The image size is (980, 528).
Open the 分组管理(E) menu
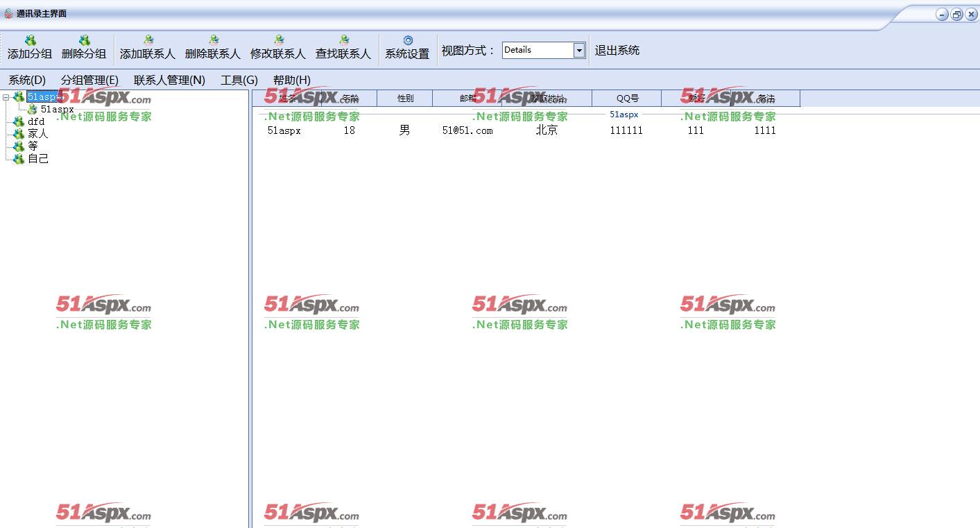pos(89,80)
